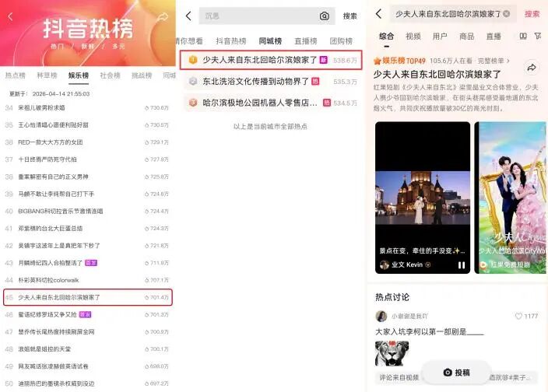Tap the 业文 Kevin avatar

[x=385, y=264]
